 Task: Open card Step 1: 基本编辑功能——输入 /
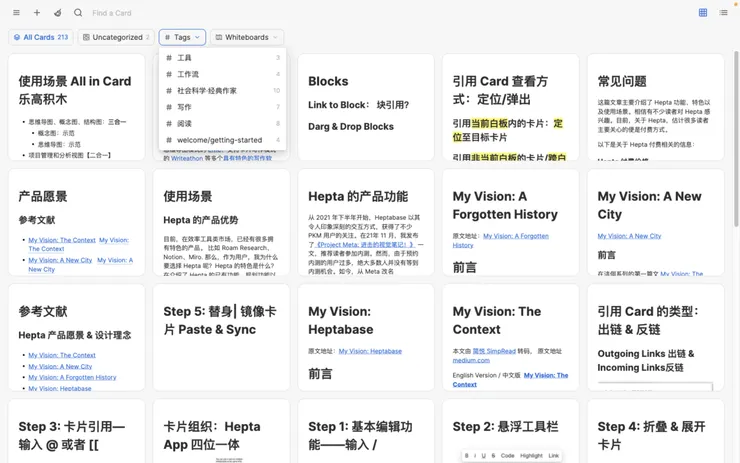[366, 431]
